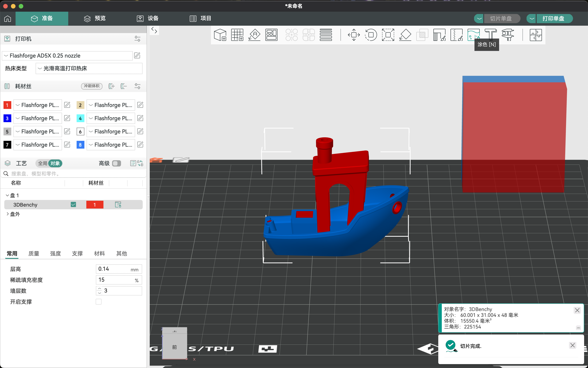Open the process settings list icon
The image size is (588, 368).
click(133, 163)
